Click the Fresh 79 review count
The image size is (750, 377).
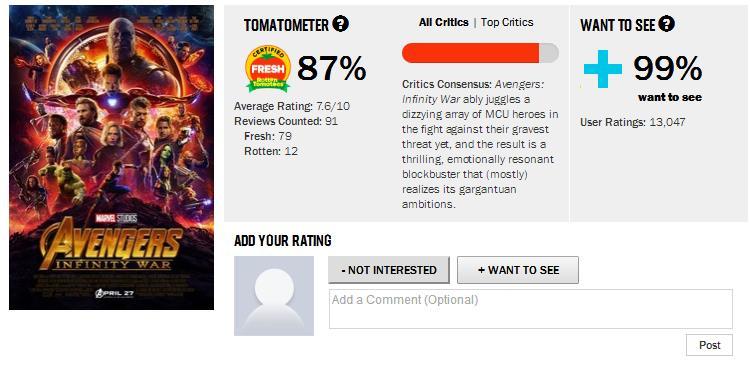coord(268,136)
